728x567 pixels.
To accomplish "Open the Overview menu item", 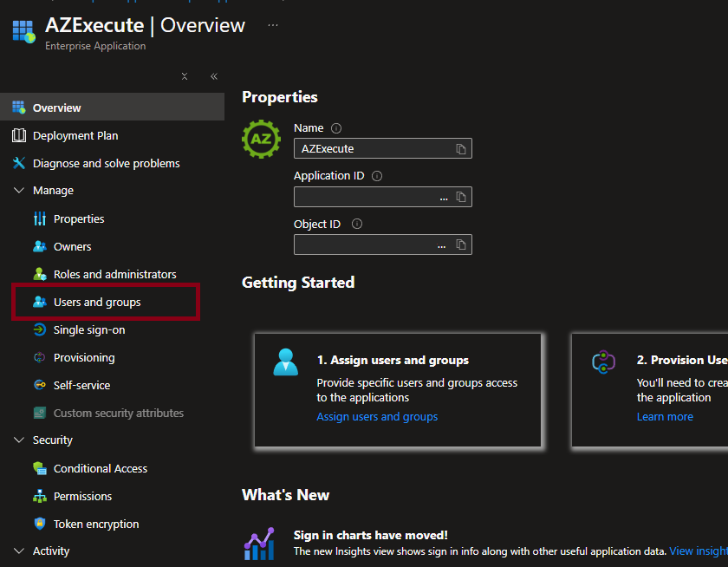I will click(x=112, y=108).
